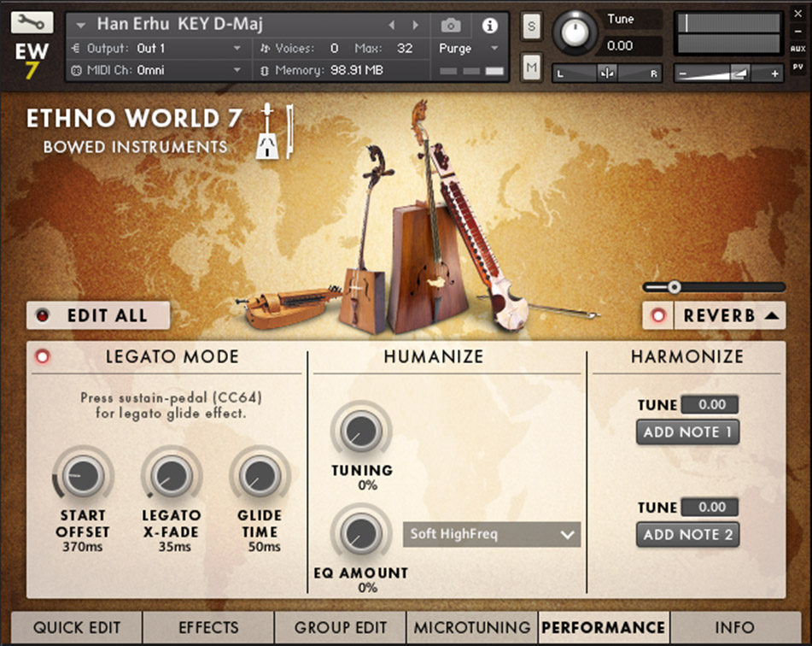Switch to the Quick Edit tab
Image resolution: width=812 pixels, height=646 pixels.
[x=77, y=627]
